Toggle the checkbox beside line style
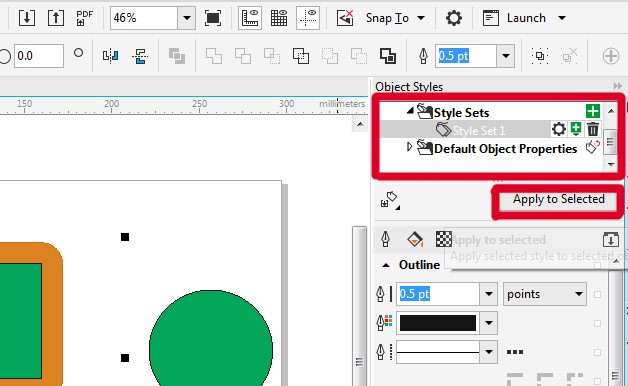 coord(597,352)
